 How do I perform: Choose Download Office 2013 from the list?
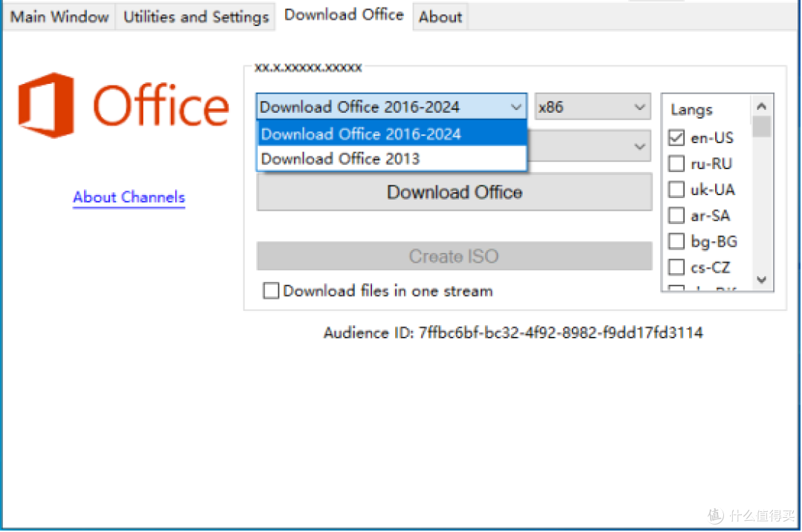(x=392, y=159)
